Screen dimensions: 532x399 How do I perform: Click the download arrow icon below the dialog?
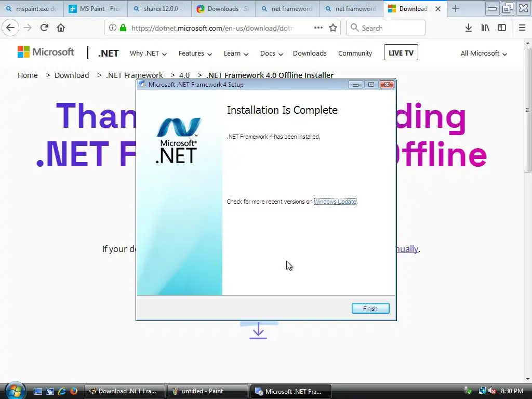pos(258,330)
